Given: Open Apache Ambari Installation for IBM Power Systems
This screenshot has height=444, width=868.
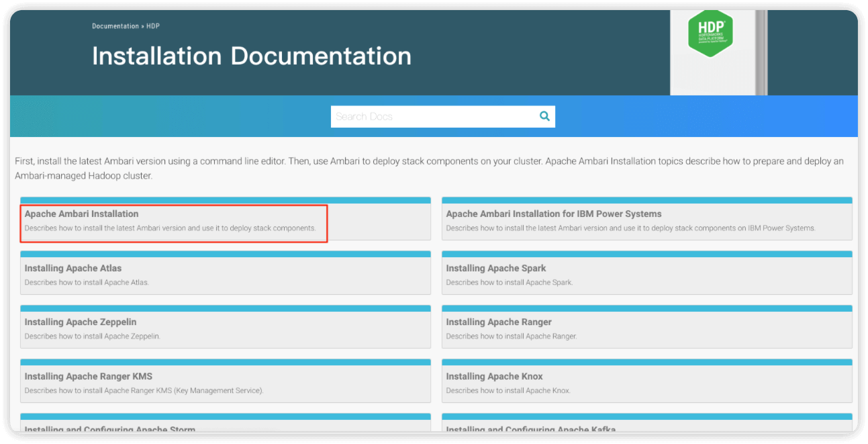Looking at the screenshot, I should [647, 219].
